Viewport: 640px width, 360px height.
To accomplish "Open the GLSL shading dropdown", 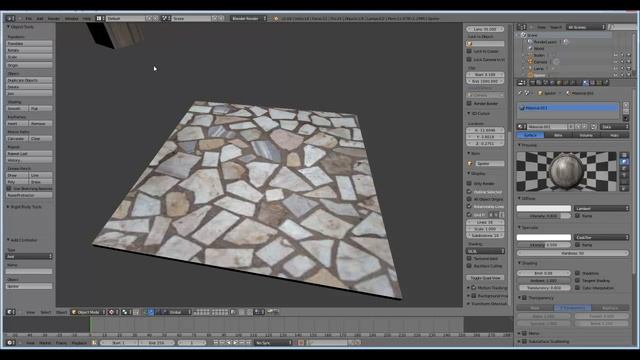I will pos(485,251).
